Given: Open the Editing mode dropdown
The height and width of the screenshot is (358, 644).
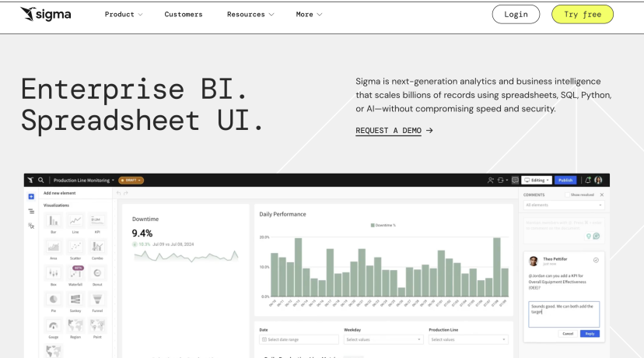Looking at the screenshot, I should [x=537, y=180].
